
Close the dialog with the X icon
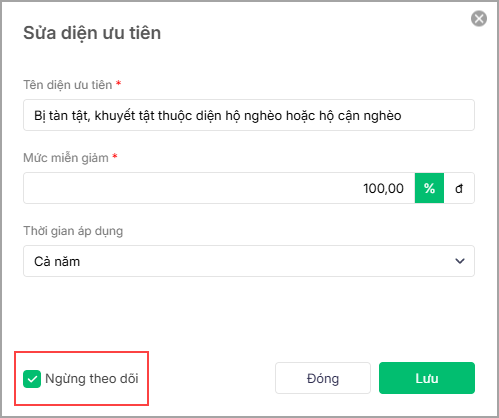(479, 19)
